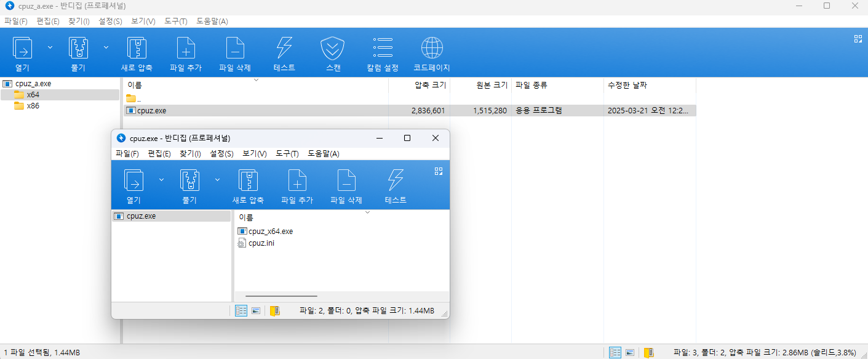Open Column Settings (칼럼 설정) in main toolbar
This screenshot has width=868, height=359.
point(383,54)
